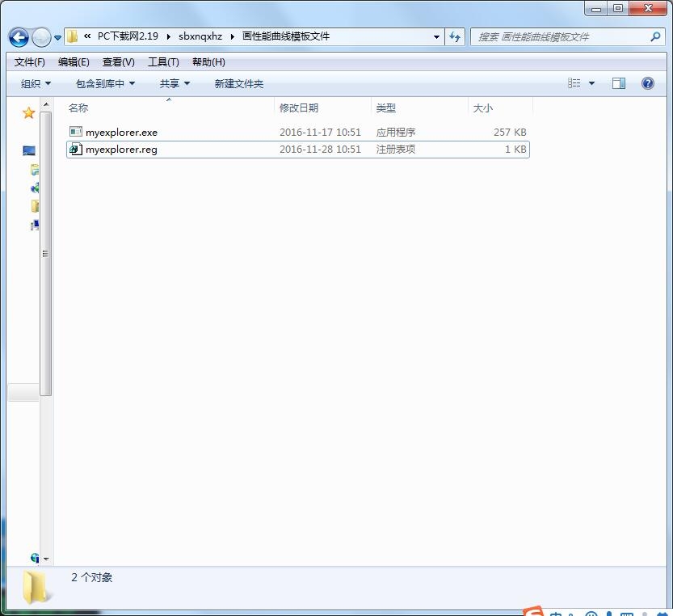Expand arrow after PC下载网2.19 breadcrumb

[x=168, y=37]
